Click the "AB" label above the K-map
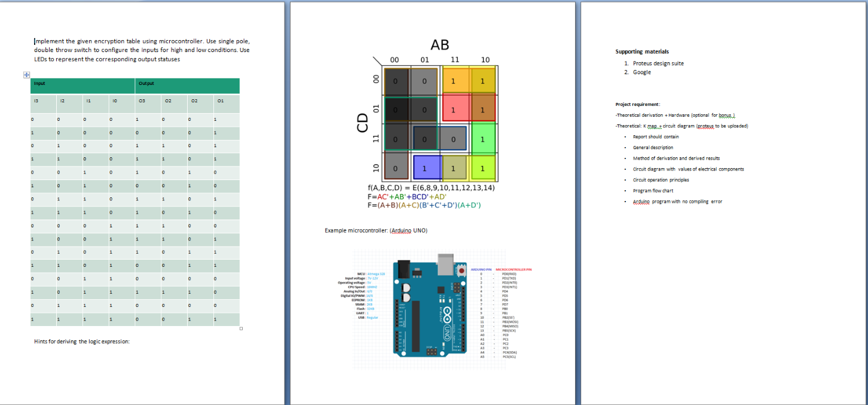The image size is (868, 405). click(x=439, y=45)
